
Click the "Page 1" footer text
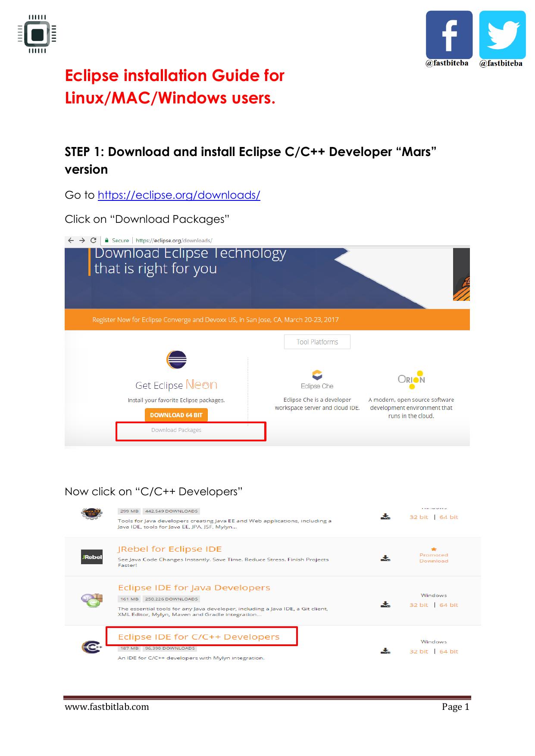[456, 707]
